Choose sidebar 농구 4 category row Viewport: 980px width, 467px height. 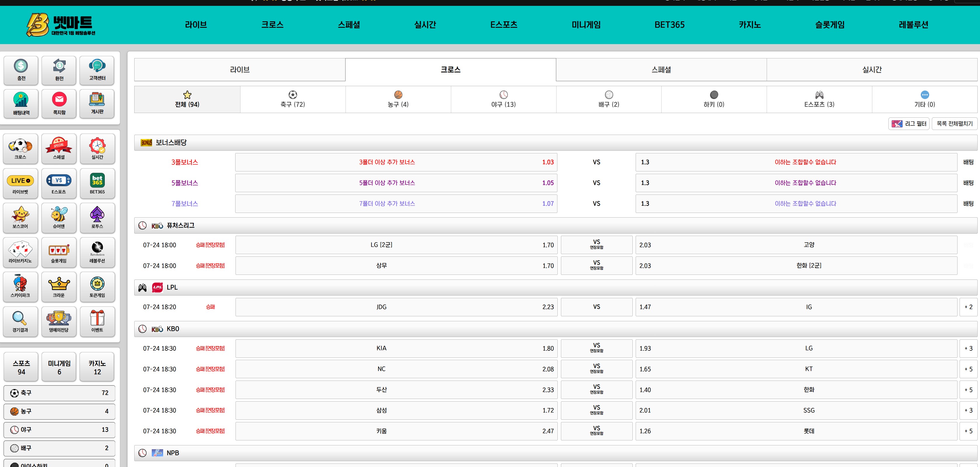click(x=59, y=412)
